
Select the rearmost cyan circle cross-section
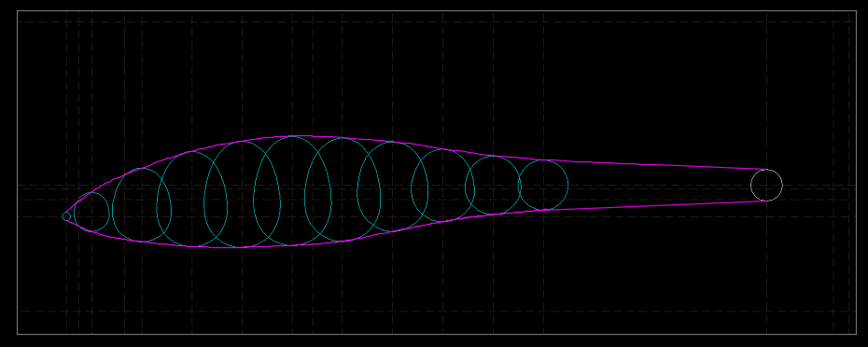(x=543, y=186)
